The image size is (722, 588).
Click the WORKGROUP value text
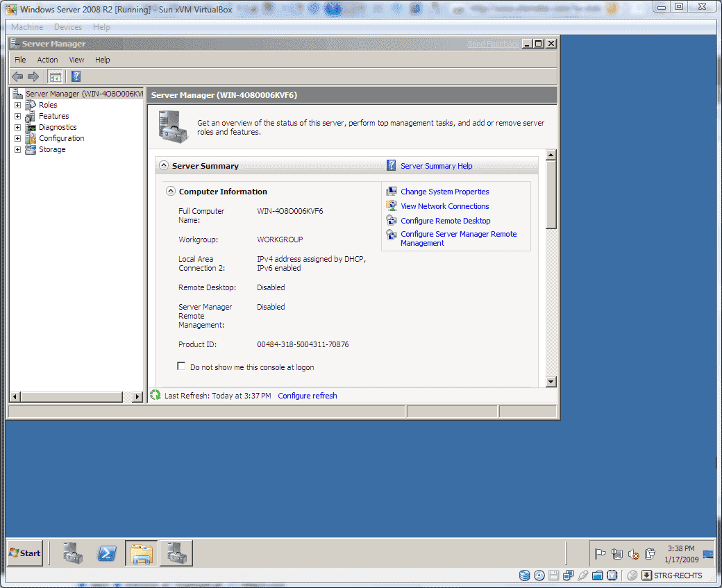click(x=280, y=240)
